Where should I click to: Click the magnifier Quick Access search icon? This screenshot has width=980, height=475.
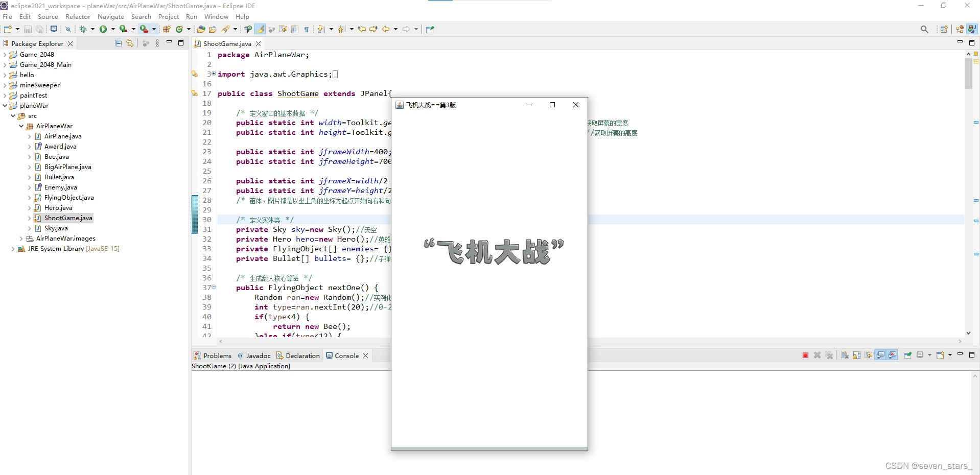(x=924, y=29)
